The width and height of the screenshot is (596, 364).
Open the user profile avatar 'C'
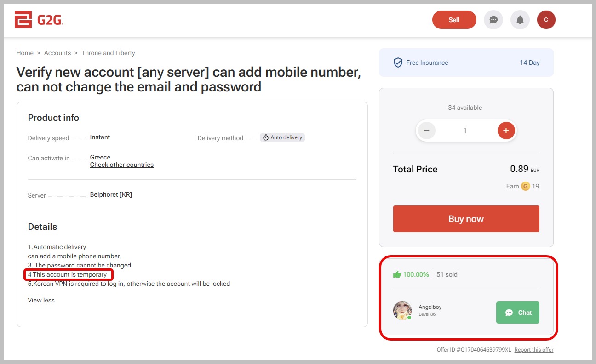(546, 20)
